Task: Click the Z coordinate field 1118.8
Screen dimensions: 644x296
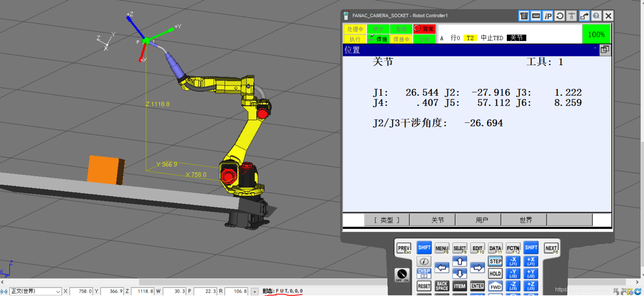Action: coord(142,291)
